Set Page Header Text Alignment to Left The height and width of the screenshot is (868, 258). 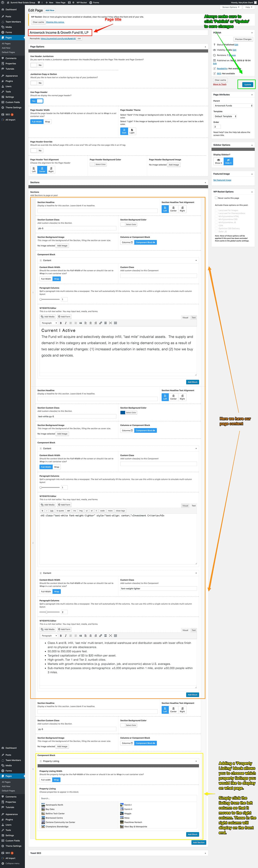coord(34,170)
